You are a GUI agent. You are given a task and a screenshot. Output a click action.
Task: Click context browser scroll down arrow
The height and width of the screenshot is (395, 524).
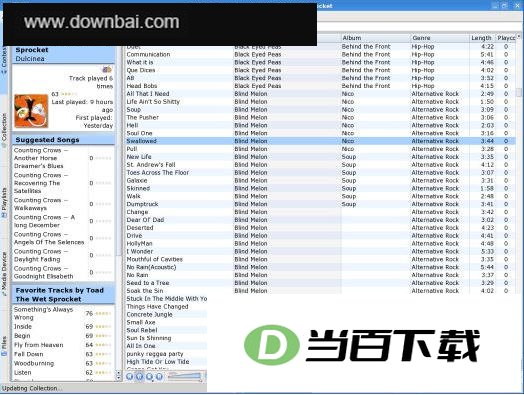(118, 378)
